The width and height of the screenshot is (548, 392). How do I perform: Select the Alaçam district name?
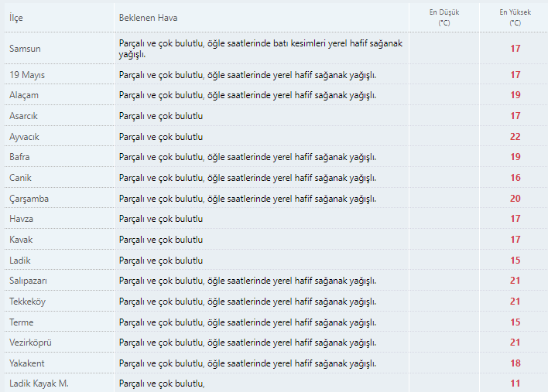(24, 95)
